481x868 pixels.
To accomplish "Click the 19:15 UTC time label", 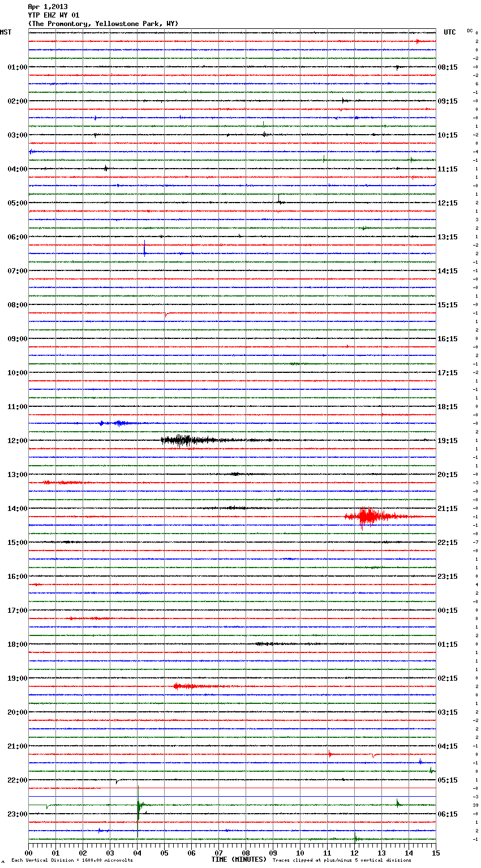I will tap(448, 441).
